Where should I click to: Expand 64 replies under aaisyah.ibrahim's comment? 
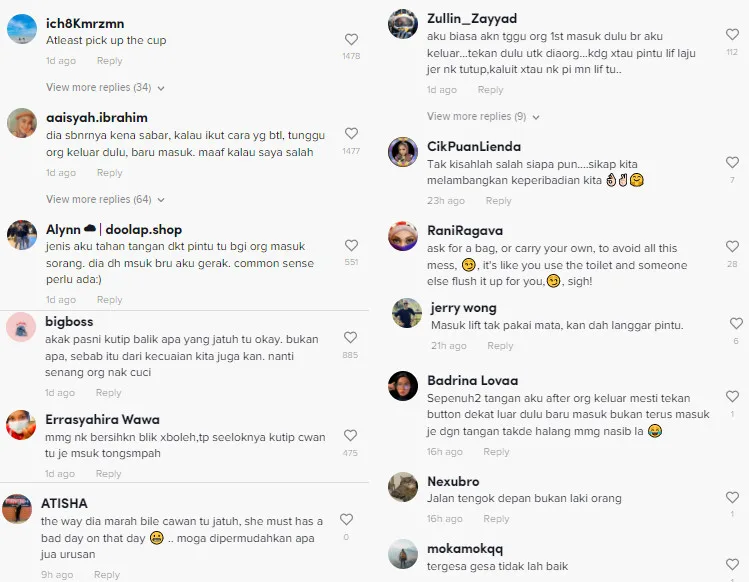[x=105, y=200]
